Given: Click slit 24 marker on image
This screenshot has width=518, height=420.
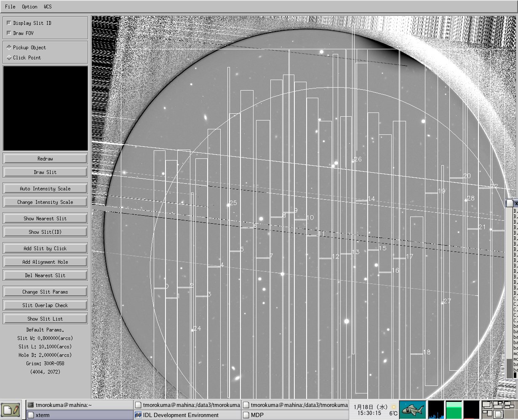Looking at the screenshot, I should [x=197, y=329].
